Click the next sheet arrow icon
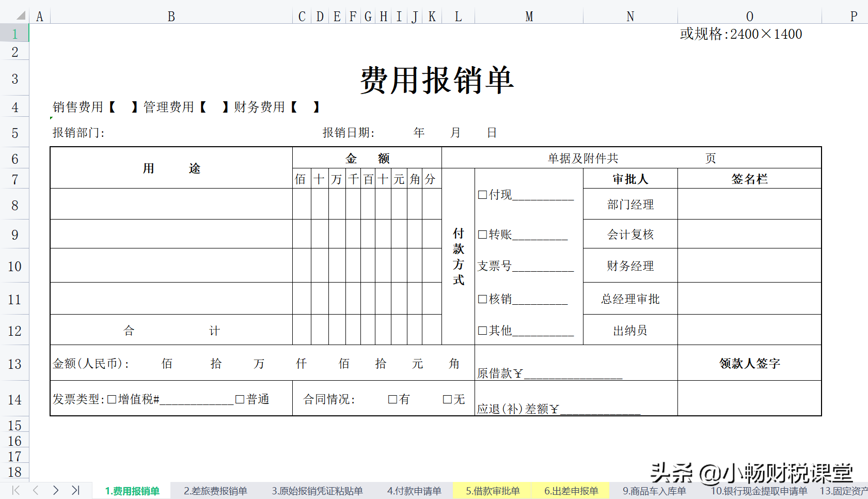Image resolution: width=868 pixels, height=499 pixels. tap(56, 491)
